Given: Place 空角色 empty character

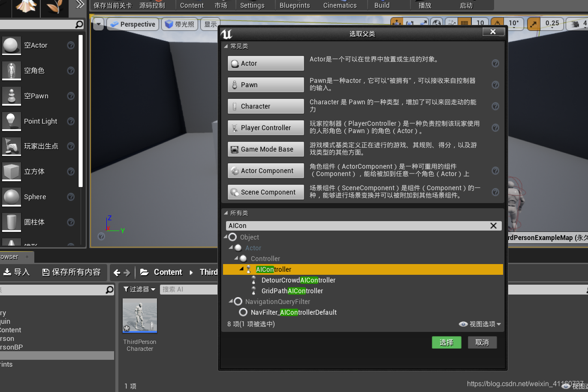Looking at the screenshot, I should pos(39,70).
